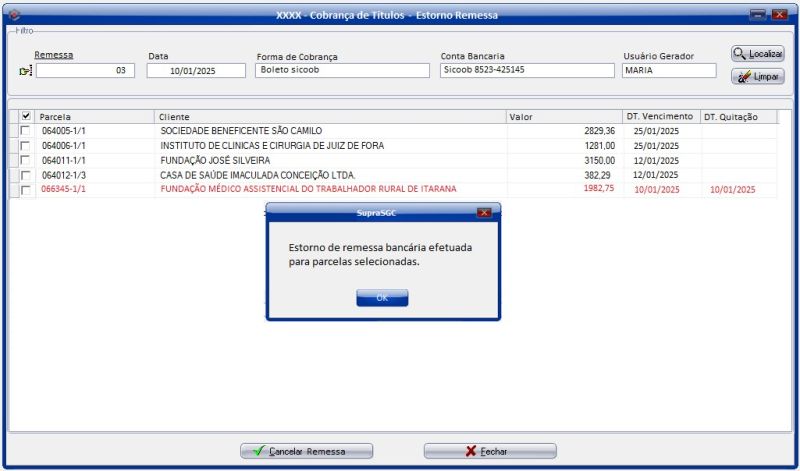
Task: Click the Remessa lookup folder icon
Action: 26,71
